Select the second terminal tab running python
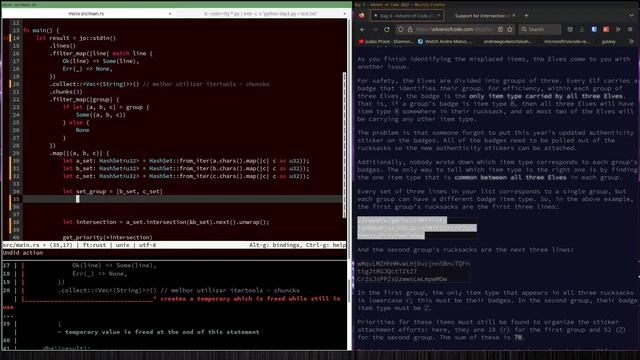This screenshot has height=360, width=640. [260, 13]
